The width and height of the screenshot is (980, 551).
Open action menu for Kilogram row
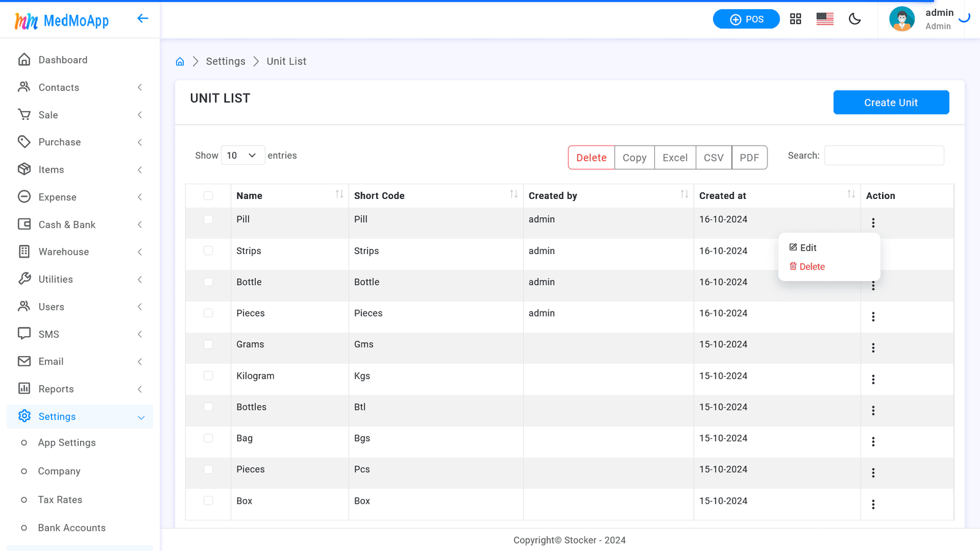(873, 380)
